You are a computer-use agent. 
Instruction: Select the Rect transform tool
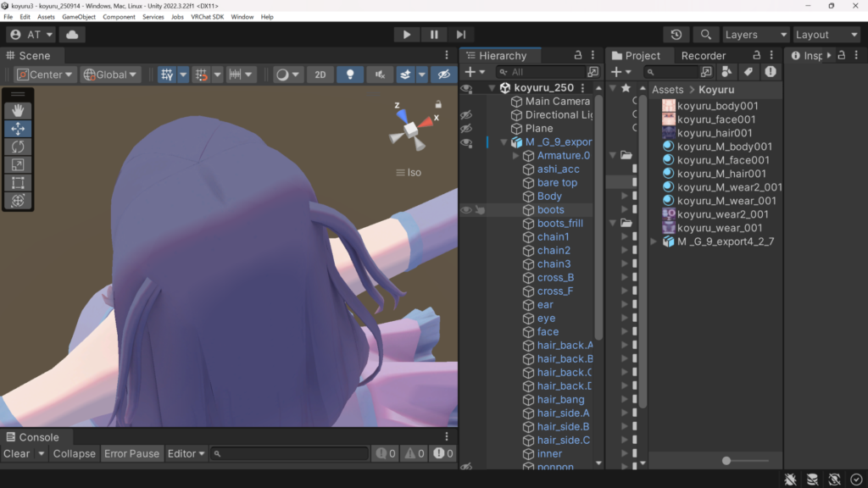tap(18, 182)
